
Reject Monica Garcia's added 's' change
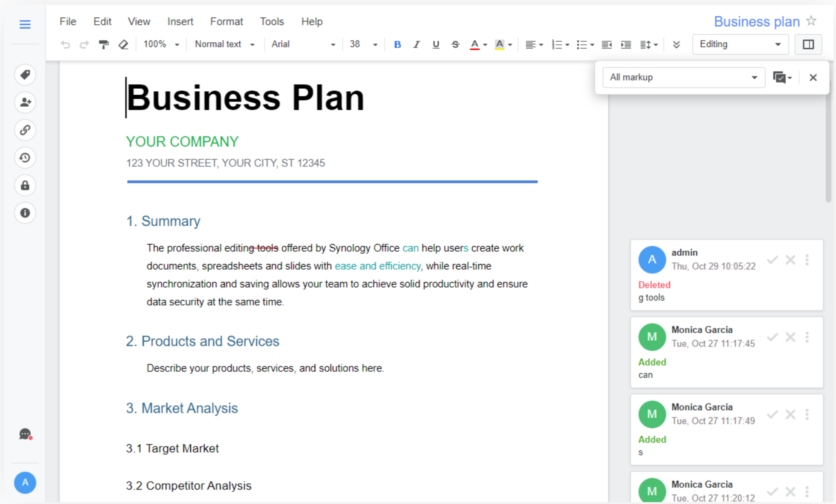click(790, 414)
